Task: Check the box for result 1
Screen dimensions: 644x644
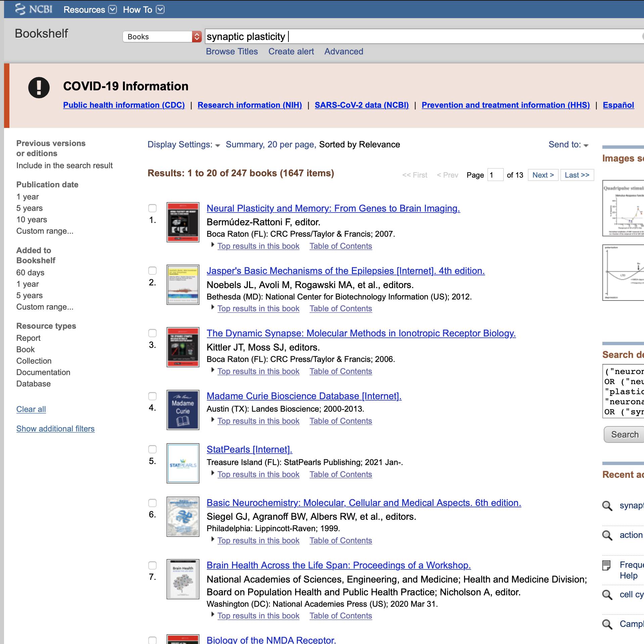Action: [152, 208]
